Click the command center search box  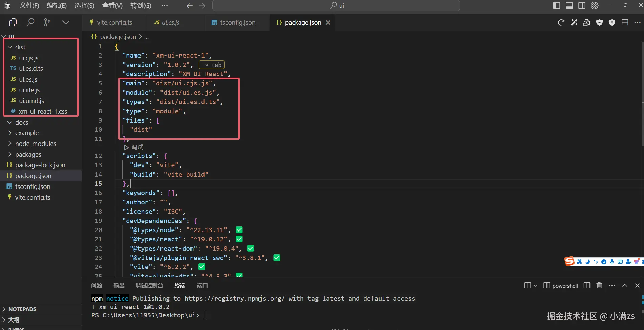click(x=336, y=5)
